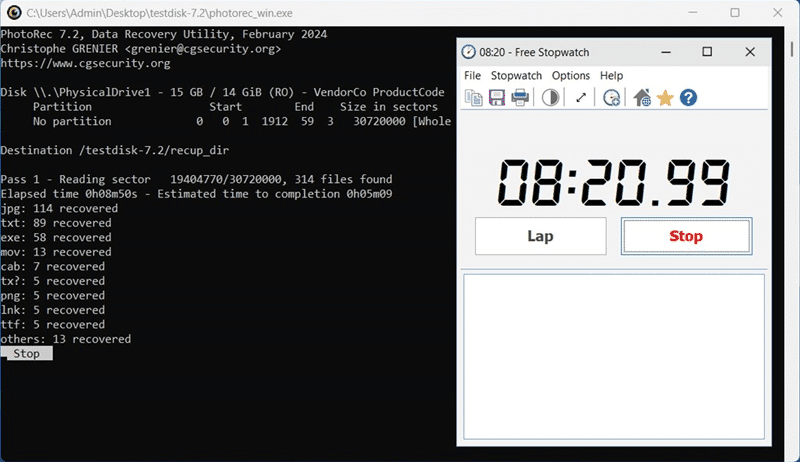Maximize the photorec_win.exe window
This screenshot has width=800, height=462.
(x=735, y=13)
